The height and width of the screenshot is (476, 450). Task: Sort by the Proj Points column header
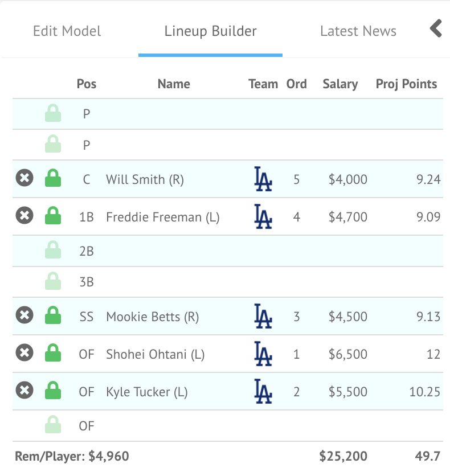406,84
